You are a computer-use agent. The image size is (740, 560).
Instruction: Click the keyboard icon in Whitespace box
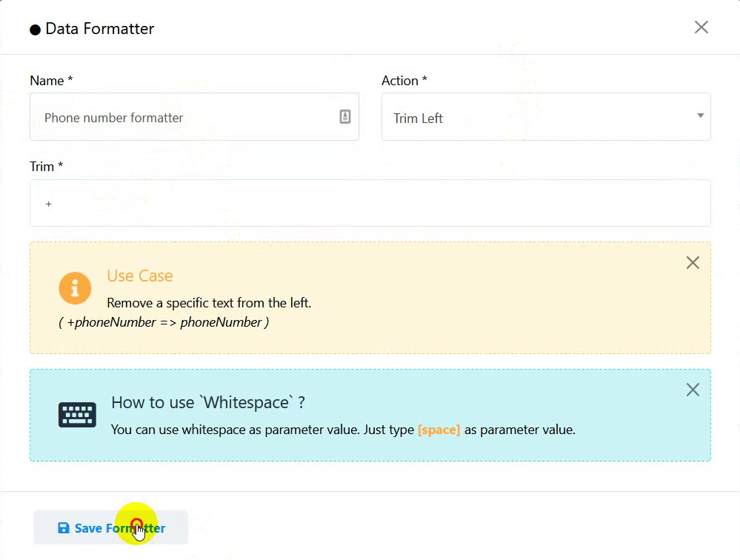pyautogui.click(x=77, y=415)
